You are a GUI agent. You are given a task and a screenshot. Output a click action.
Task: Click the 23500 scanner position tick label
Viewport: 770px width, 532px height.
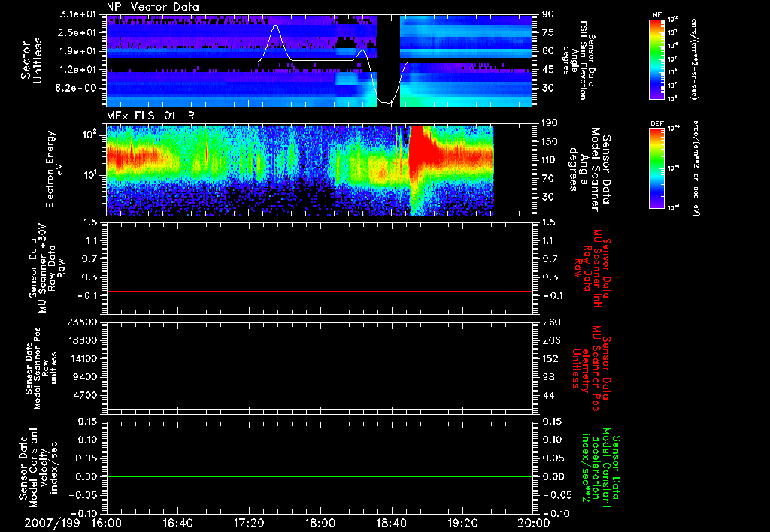[x=83, y=322]
